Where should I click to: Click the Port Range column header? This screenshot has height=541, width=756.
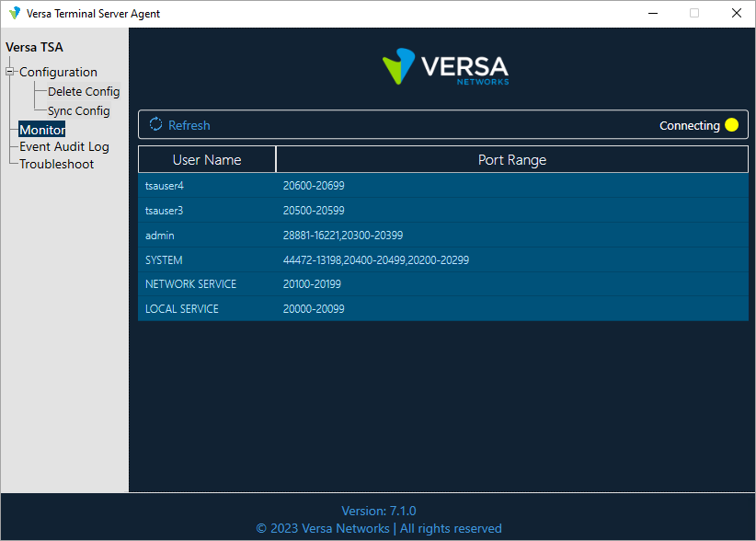tap(512, 159)
